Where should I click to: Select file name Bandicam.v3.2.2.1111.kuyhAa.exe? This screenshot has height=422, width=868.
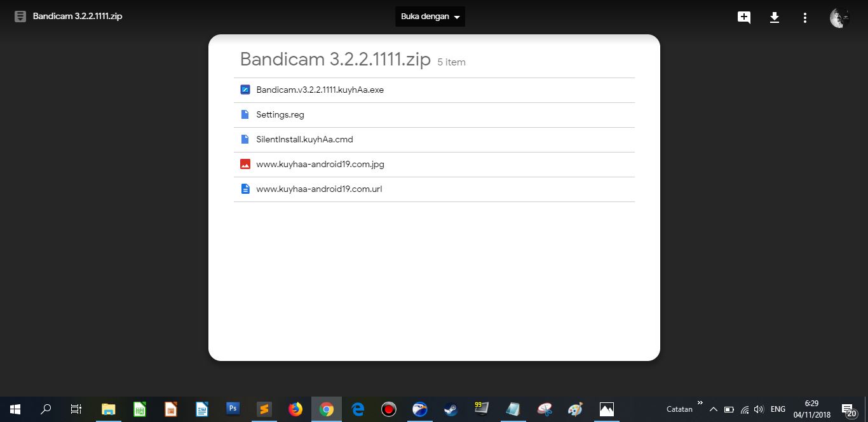pos(320,90)
